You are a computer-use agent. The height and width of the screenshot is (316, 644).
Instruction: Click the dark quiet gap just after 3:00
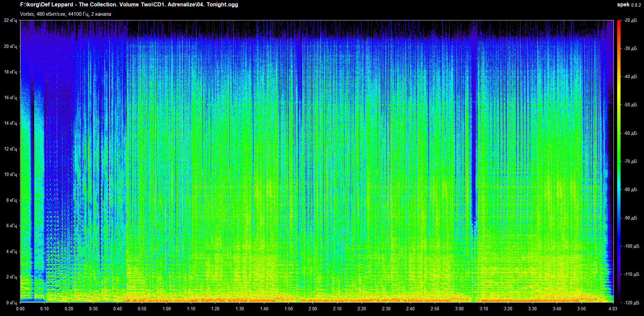click(x=473, y=134)
